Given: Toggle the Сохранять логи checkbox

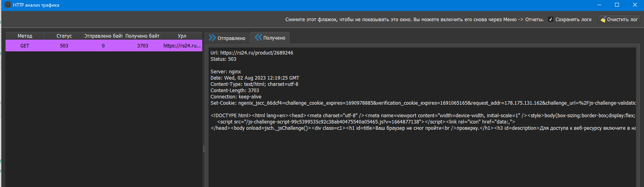Looking at the screenshot, I should tap(551, 19).
